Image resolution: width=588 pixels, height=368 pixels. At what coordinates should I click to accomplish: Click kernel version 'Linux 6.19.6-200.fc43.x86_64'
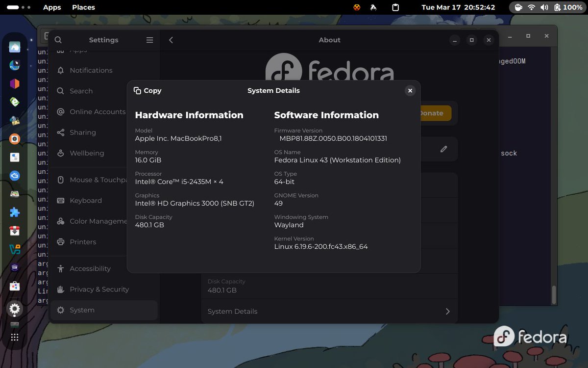coord(321,247)
